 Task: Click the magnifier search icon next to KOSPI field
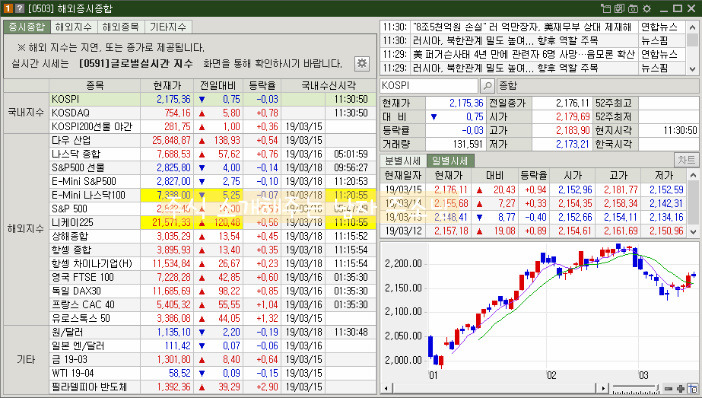pos(487,86)
